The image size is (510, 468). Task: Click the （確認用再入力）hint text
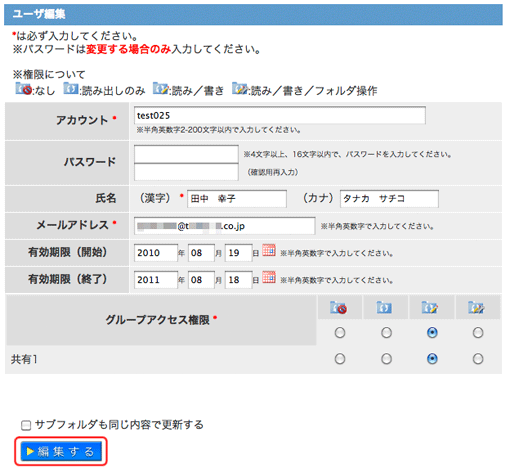[272, 172]
